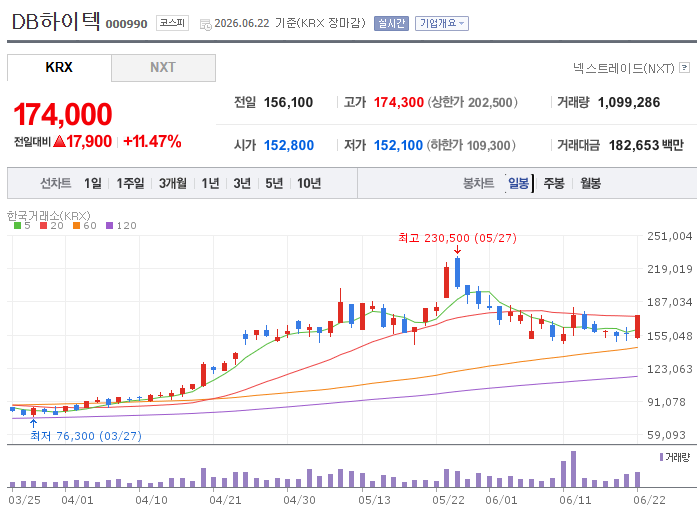This screenshot has height=511, width=697.
Task: Click the 최고 230,500 (05/27) marker
Action: [457, 238]
